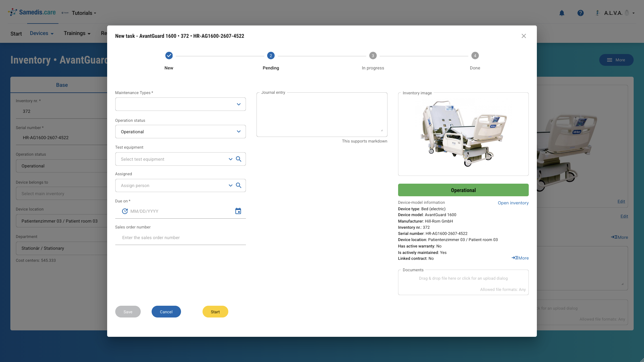Show More device-model information in dialog
644x362 pixels.
coord(520,258)
